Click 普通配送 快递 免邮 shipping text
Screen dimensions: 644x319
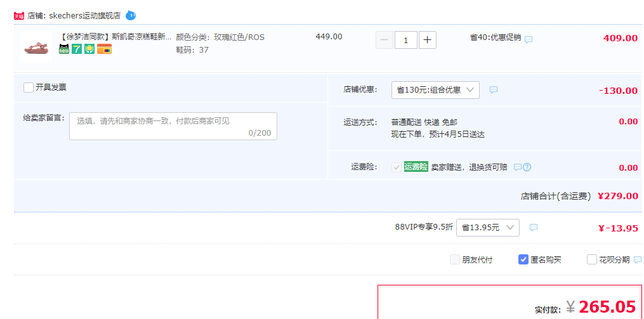coord(424,122)
